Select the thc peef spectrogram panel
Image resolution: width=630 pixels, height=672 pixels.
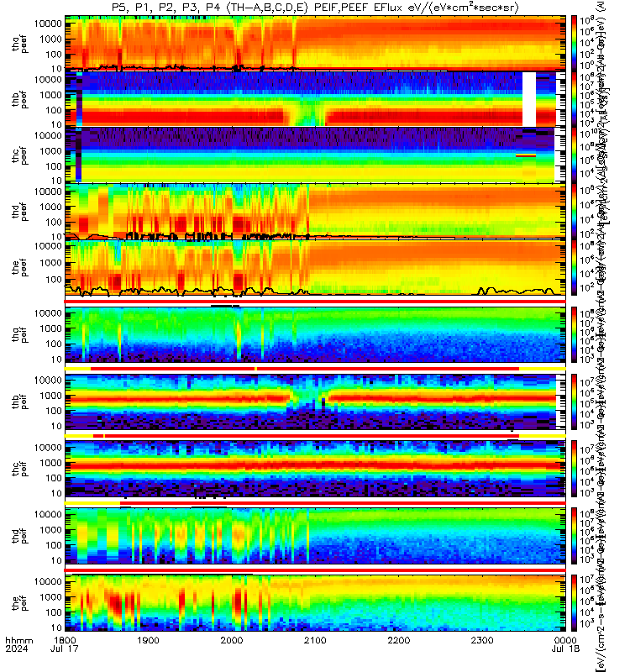[315, 155]
